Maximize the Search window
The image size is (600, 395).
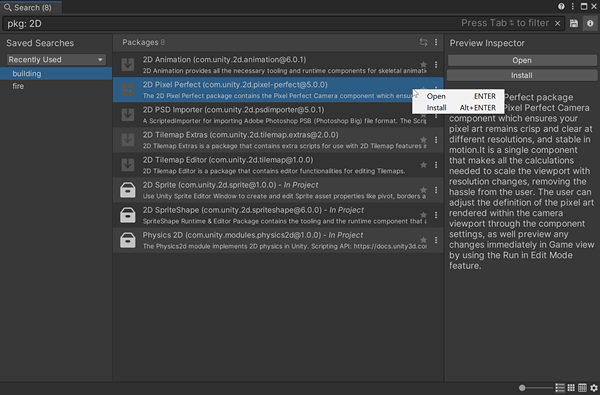tap(584, 6)
